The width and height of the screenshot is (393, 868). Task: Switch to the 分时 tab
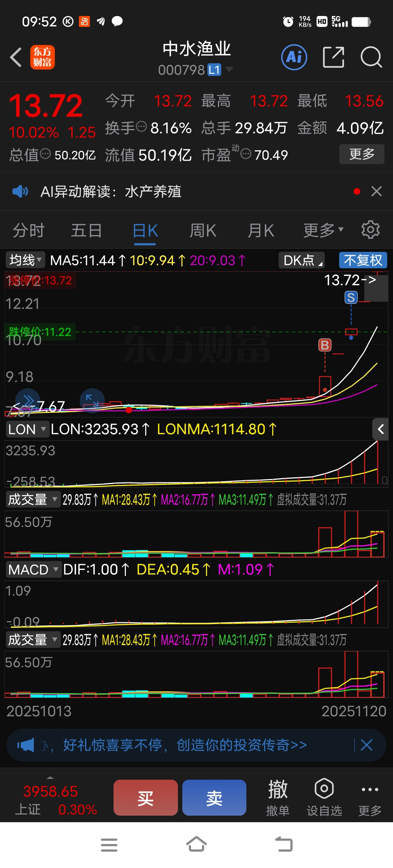[28, 230]
